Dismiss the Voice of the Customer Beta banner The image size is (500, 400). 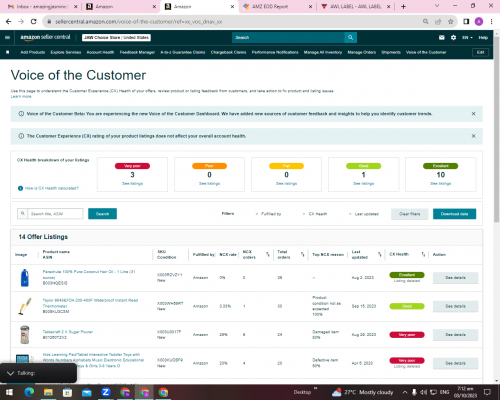pos(473,114)
